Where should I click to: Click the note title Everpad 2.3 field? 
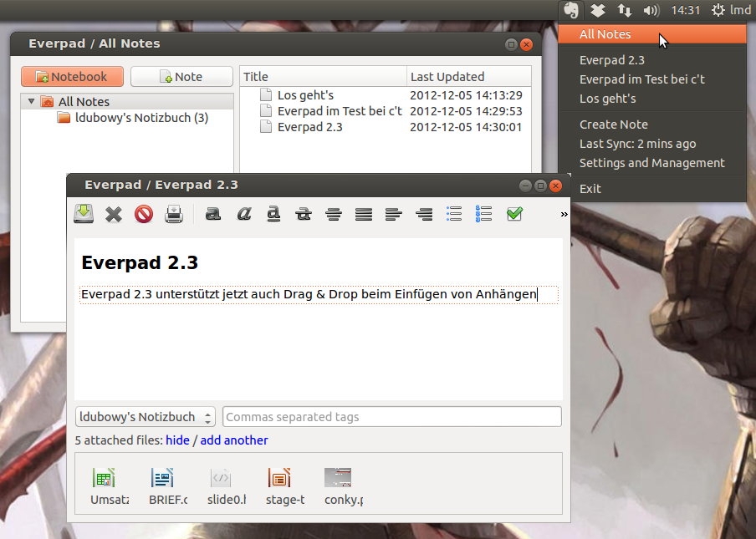click(x=140, y=263)
